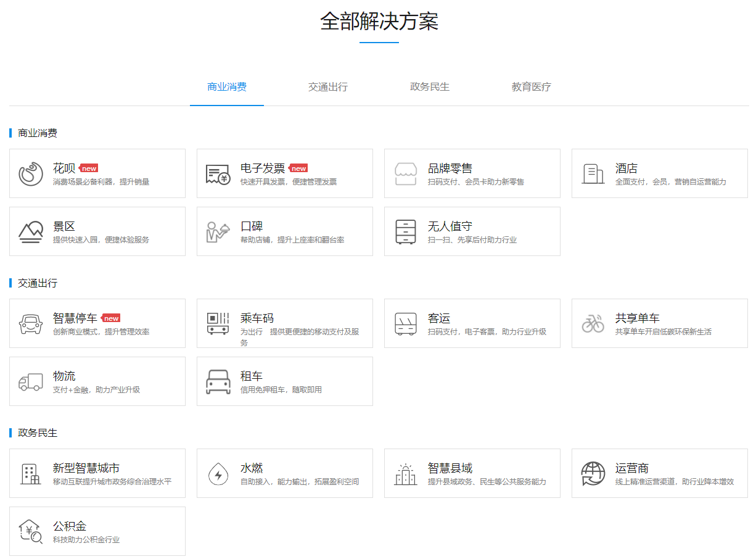Click the text 线上精准运营渠道，助行业降本增效
The width and height of the screenshot is (756, 559).
click(675, 482)
